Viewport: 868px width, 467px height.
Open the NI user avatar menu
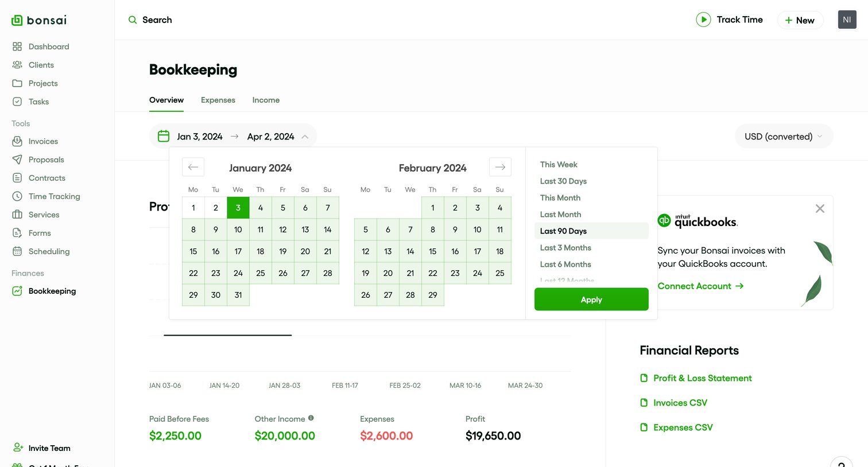pyautogui.click(x=847, y=20)
